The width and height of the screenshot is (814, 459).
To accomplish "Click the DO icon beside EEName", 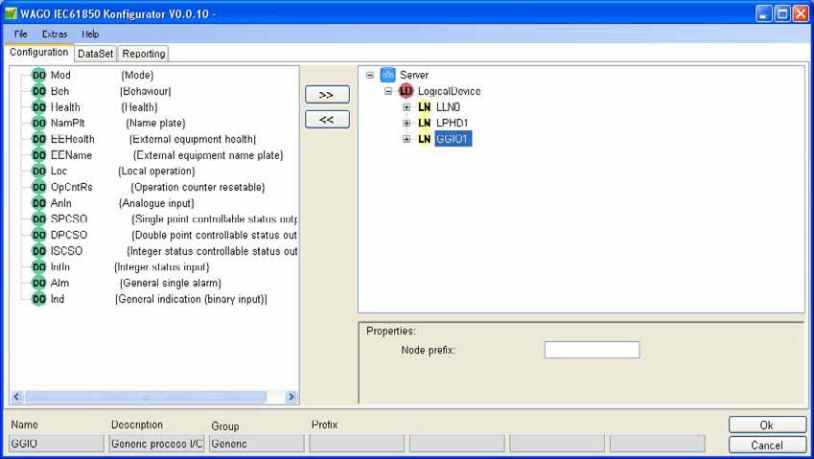I will point(39,155).
